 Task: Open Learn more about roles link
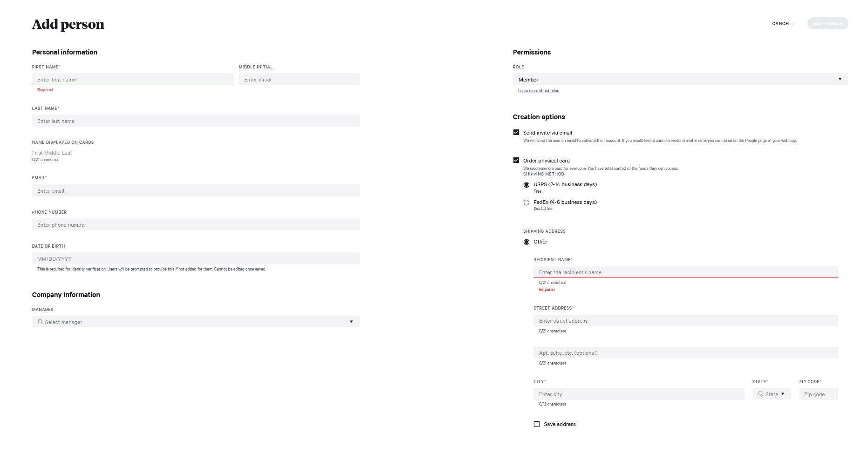(538, 91)
